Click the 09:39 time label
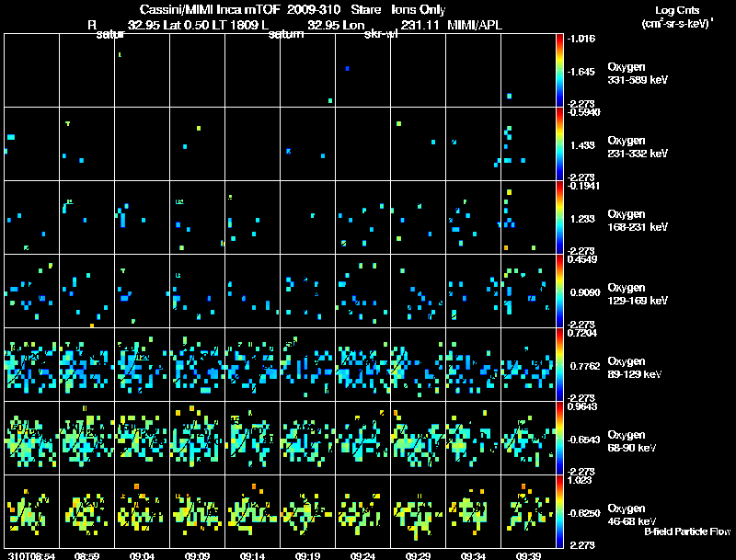The width and height of the screenshot is (736, 560). click(528, 556)
